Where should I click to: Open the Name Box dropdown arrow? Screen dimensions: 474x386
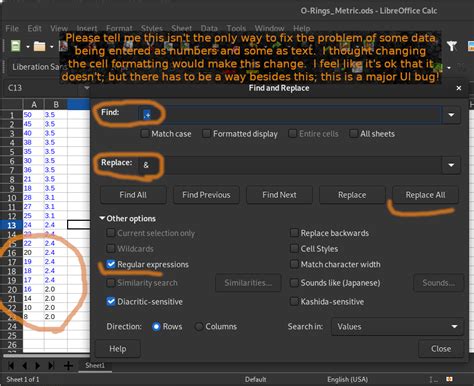pos(86,88)
